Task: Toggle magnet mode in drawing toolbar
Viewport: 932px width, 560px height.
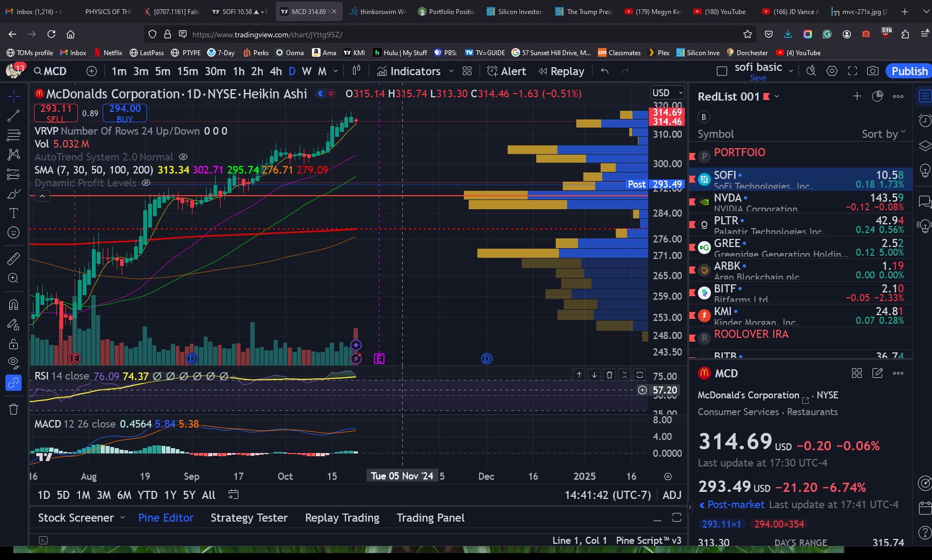Action: coord(14,305)
